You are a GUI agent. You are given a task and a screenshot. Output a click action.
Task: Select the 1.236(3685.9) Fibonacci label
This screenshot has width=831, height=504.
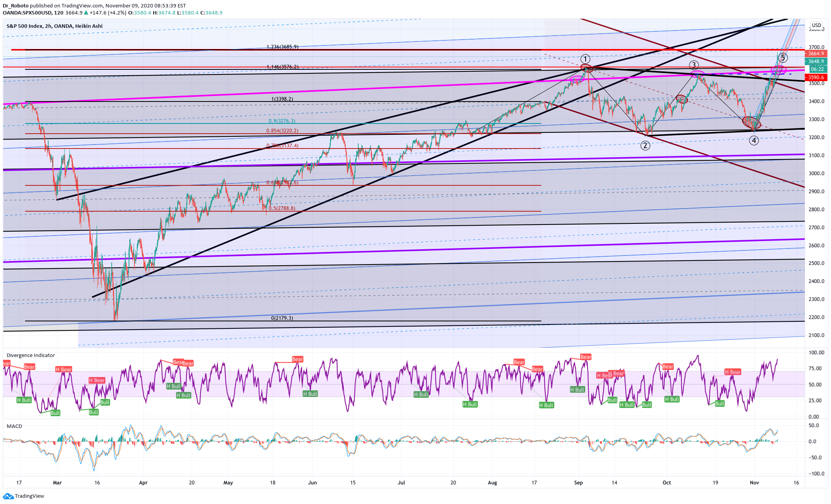click(x=282, y=47)
